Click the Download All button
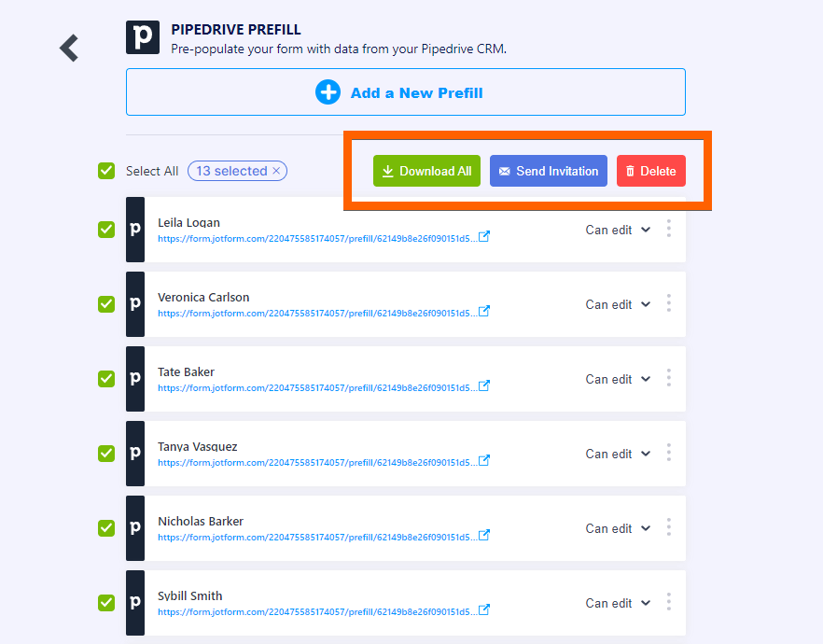The width and height of the screenshot is (823, 644). 426,171
